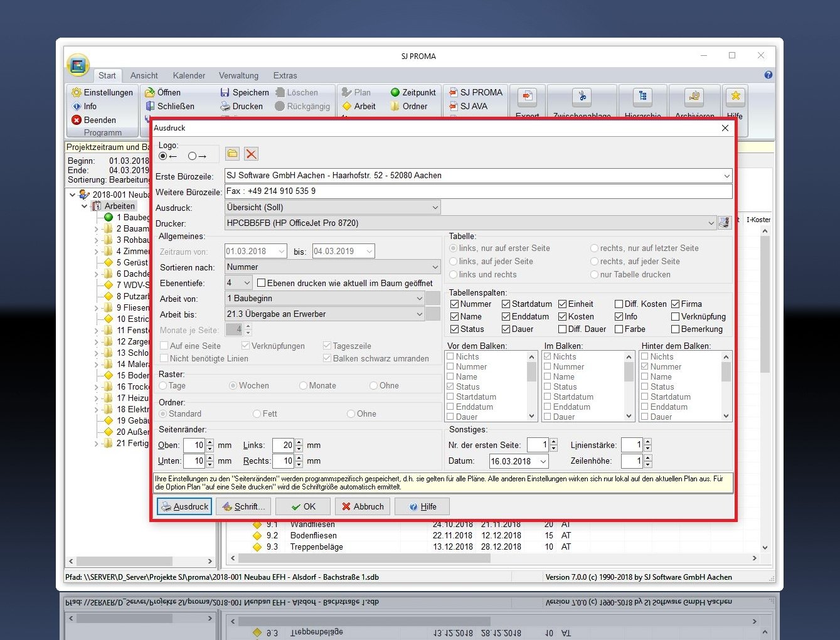Select right-aligned logo radio button
Screen dimensions: 840x640
193,156
